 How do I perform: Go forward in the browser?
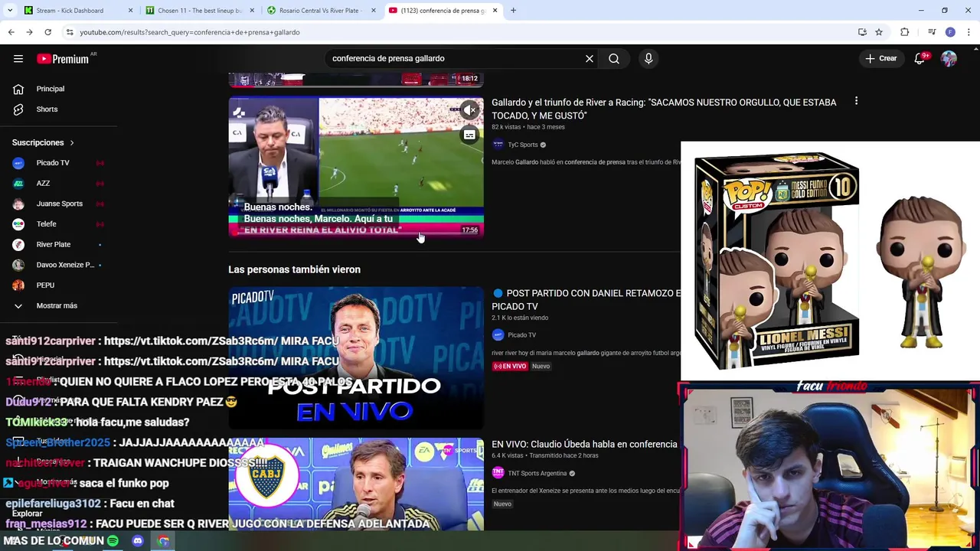(x=29, y=32)
